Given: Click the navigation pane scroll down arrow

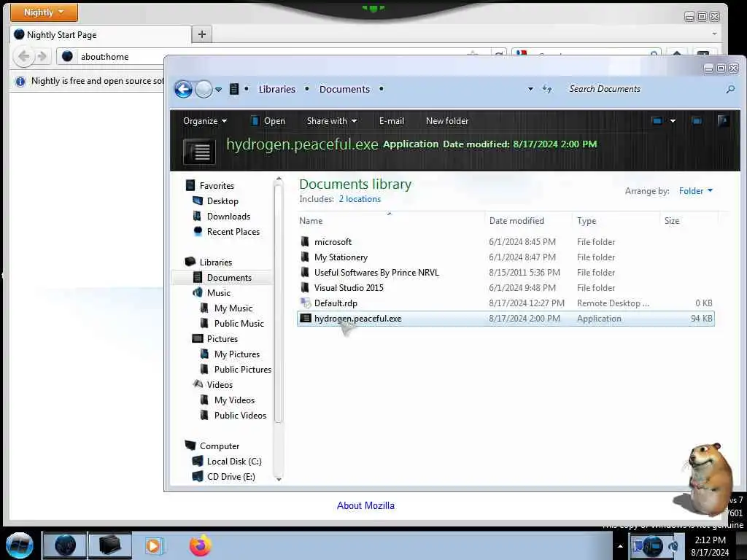Looking at the screenshot, I should 279,479.
